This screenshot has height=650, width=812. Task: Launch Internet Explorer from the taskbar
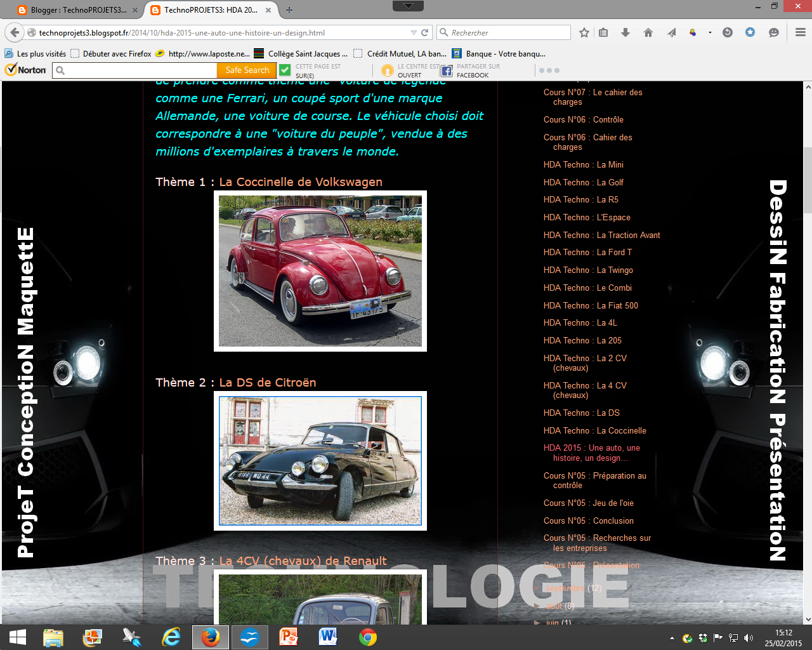[x=171, y=637]
